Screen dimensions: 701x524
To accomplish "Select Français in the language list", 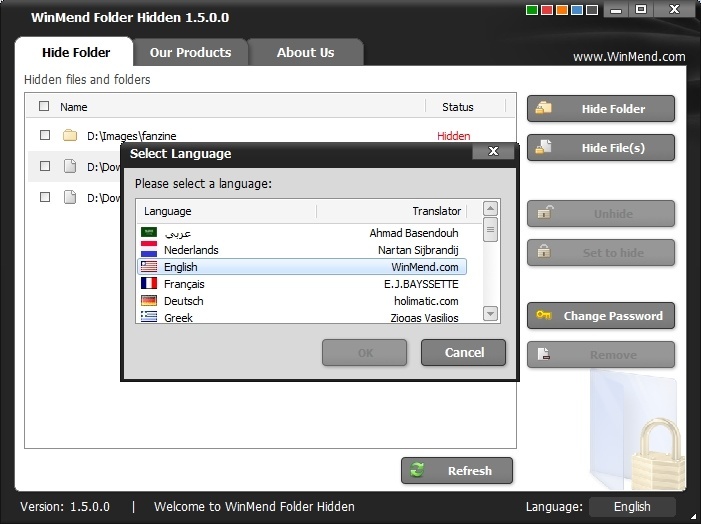I will tap(302, 284).
